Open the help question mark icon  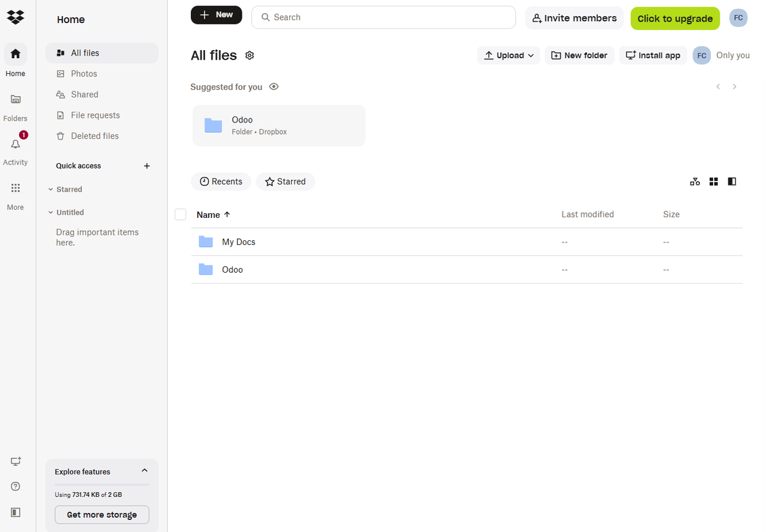point(16,486)
